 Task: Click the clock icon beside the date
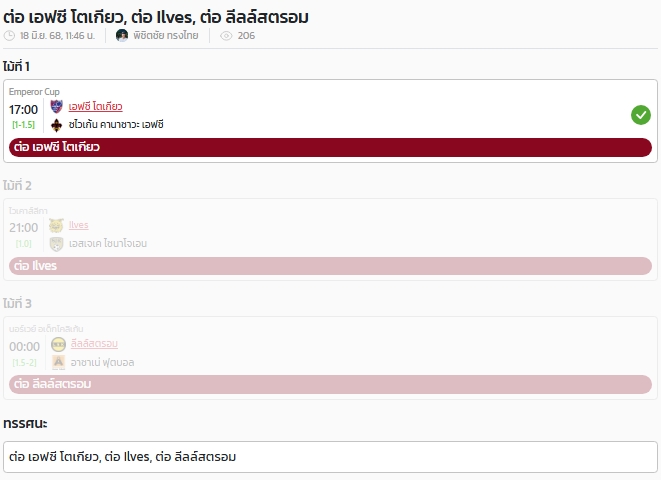[x=9, y=36]
